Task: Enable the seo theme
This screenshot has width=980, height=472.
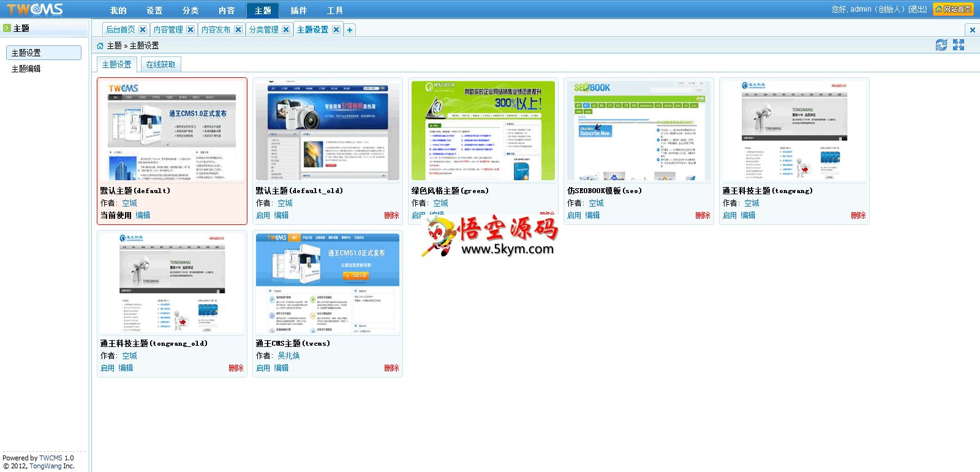Action: [574, 215]
